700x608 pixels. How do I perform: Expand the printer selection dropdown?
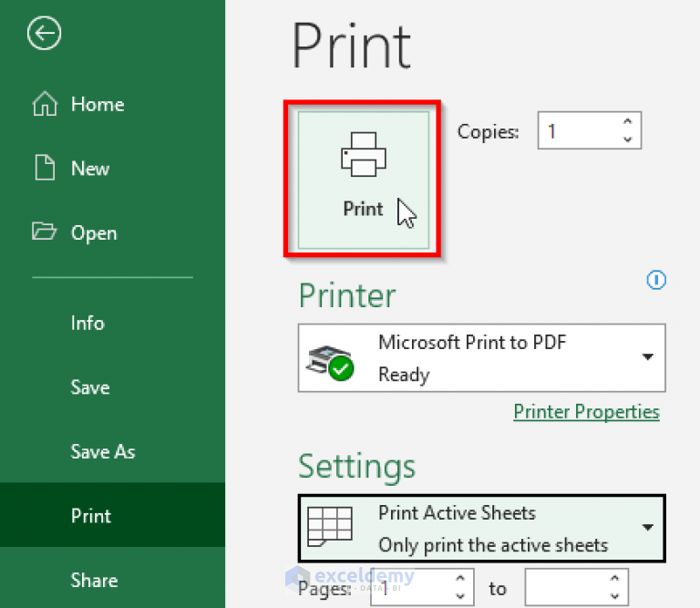pyautogui.click(x=647, y=357)
